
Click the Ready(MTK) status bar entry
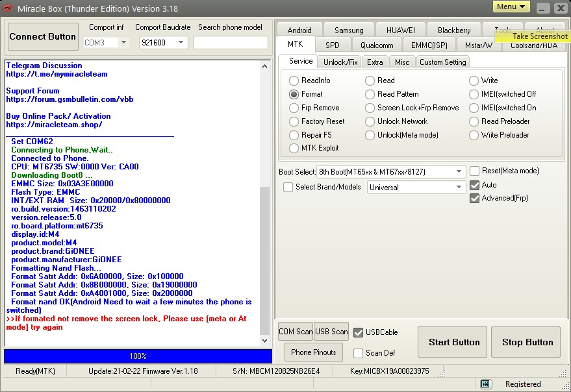[35, 371]
